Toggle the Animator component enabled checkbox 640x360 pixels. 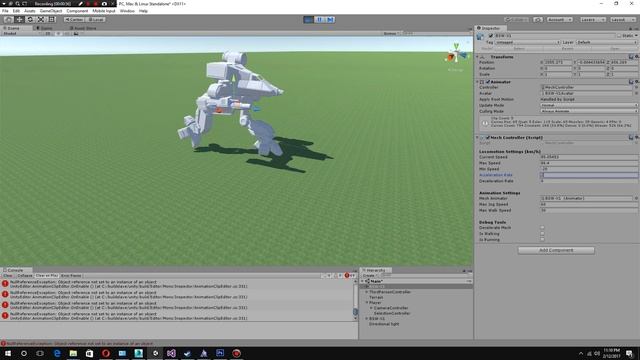pos(488,82)
